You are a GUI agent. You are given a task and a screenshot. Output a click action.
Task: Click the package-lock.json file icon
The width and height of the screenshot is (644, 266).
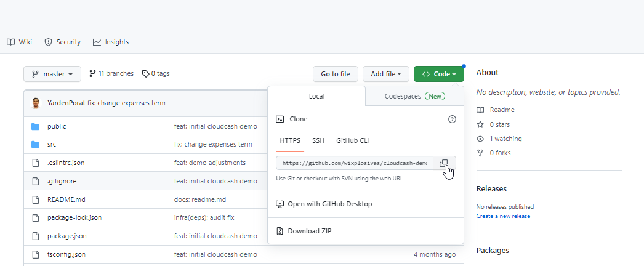pos(35,217)
